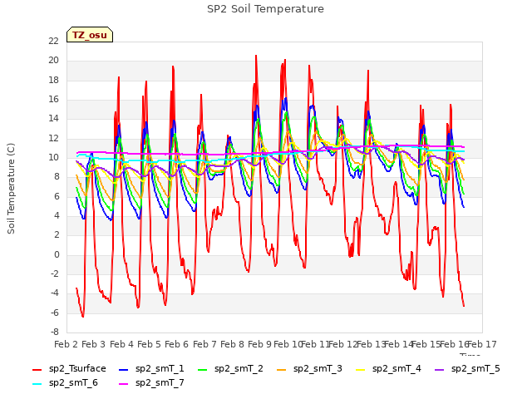Click the Feb 3 x-axis tick label
The image size is (532, 399).
point(94,344)
